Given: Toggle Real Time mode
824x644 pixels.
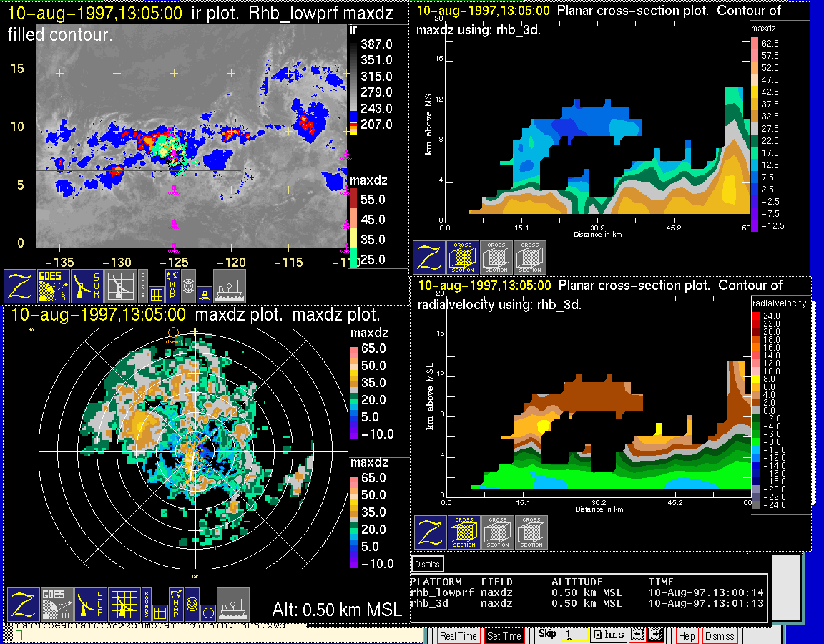Looking at the screenshot, I should (x=458, y=635).
